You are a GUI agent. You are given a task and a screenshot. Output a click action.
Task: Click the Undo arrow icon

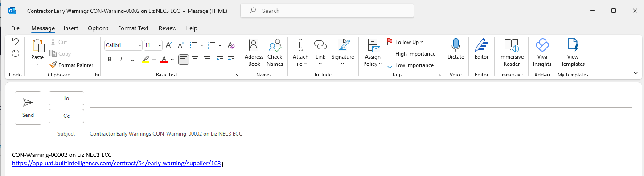16,42
